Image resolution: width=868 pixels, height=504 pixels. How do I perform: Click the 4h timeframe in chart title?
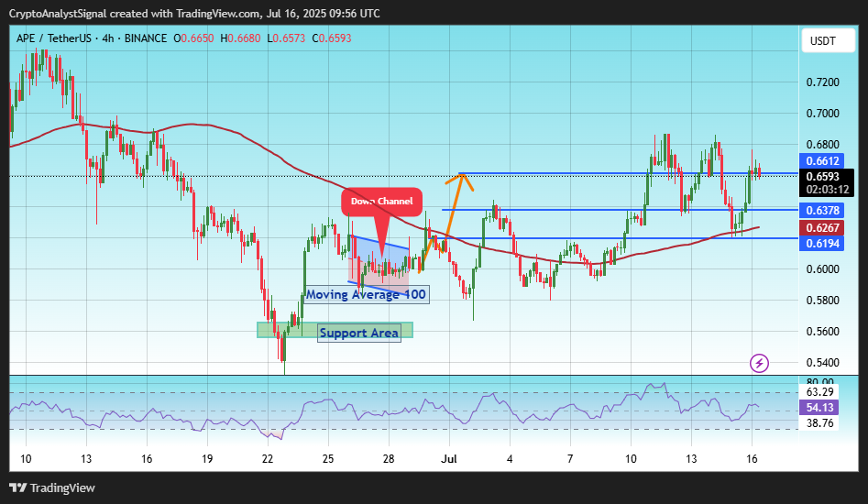point(108,38)
